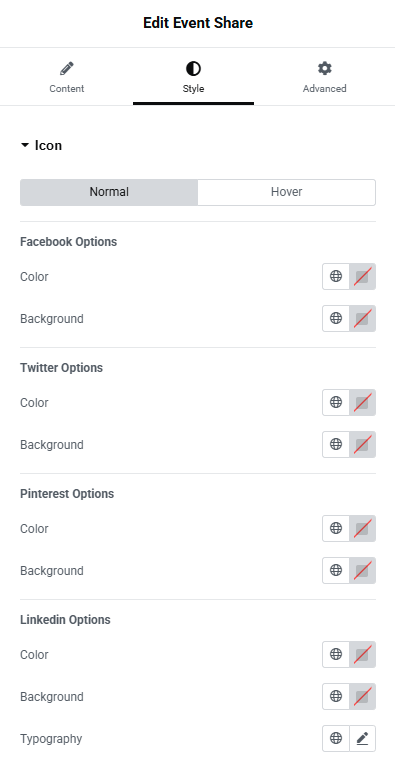The height and width of the screenshot is (765, 395).
Task: Choose Pinterest Background color swatch
Action: click(x=362, y=570)
